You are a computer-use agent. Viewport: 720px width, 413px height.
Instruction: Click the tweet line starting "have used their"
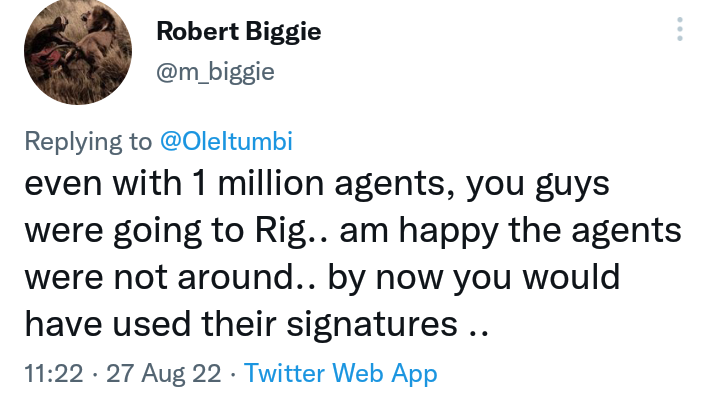256,322
